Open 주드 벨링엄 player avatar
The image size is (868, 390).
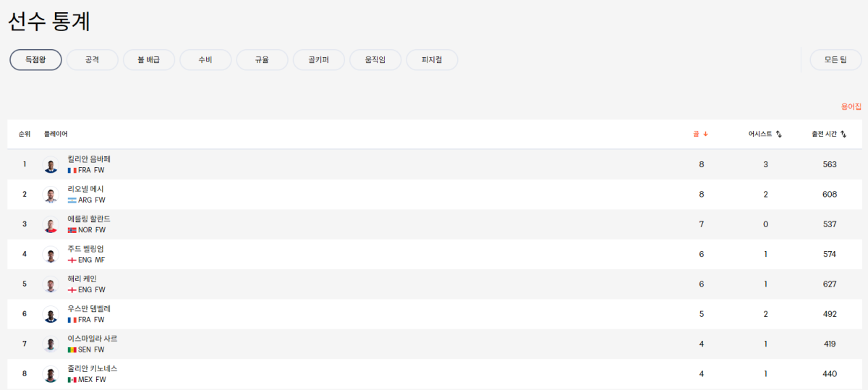click(x=51, y=255)
